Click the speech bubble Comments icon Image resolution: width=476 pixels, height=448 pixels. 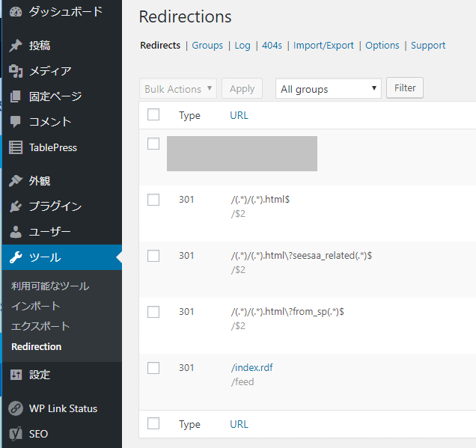15,122
